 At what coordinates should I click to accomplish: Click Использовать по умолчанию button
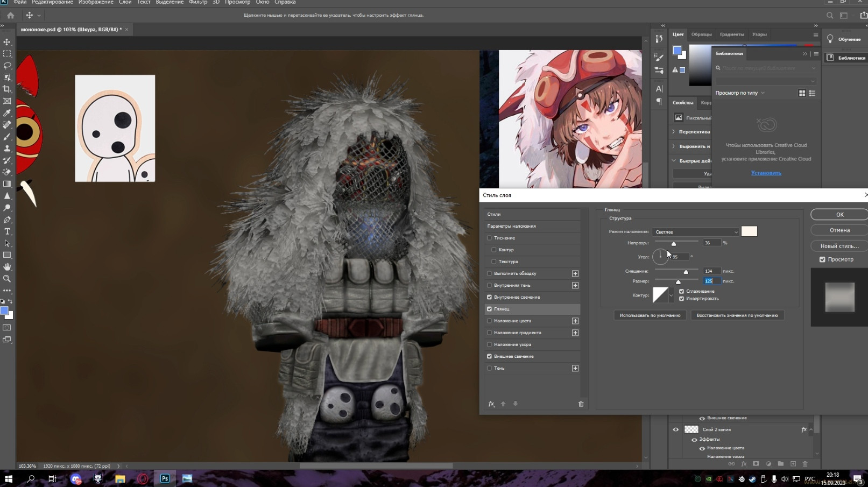[650, 315]
